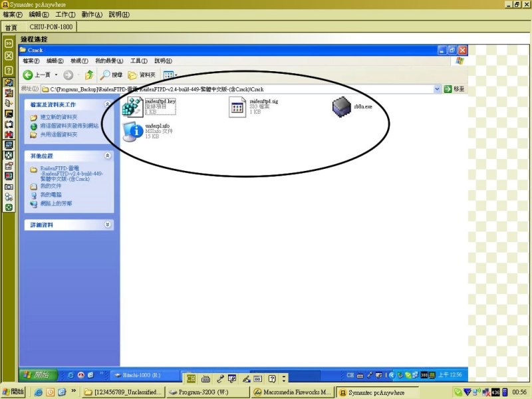Expand the local quick launch chevron

pos(73,391)
